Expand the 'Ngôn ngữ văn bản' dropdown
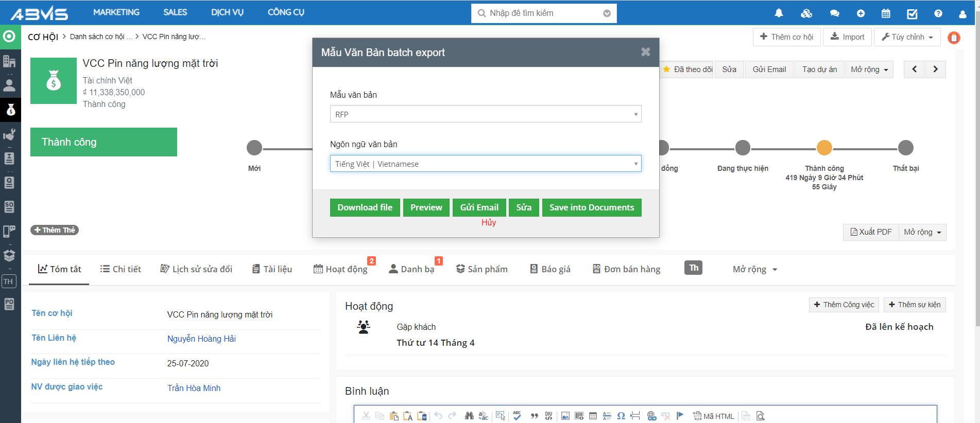This screenshot has width=980, height=423. click(x=485, y=164)
